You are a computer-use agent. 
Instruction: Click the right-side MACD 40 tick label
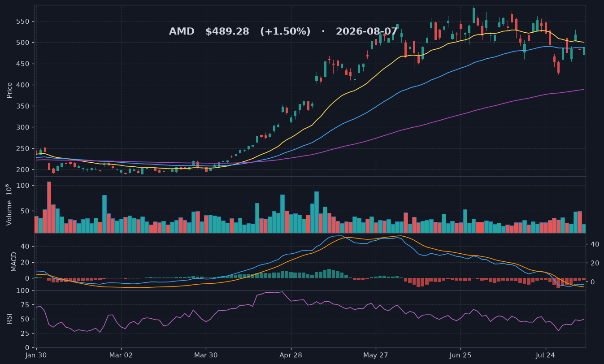(595, 244)
